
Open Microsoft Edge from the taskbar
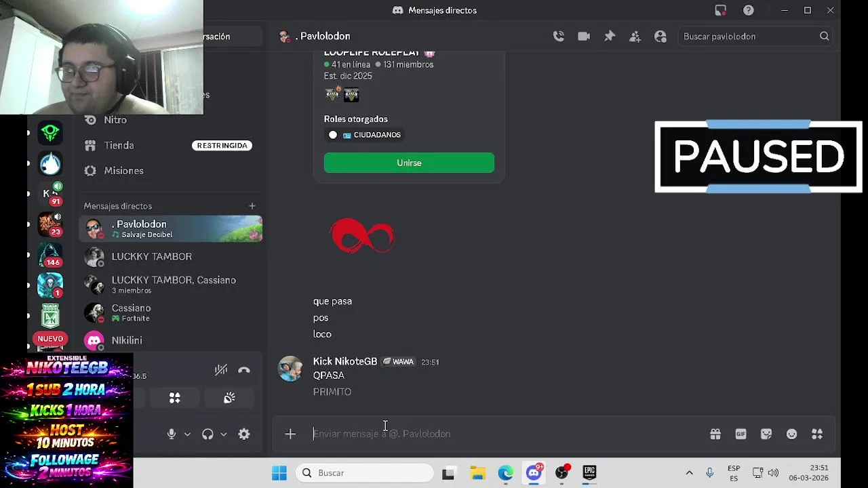[x=505, y=473]
